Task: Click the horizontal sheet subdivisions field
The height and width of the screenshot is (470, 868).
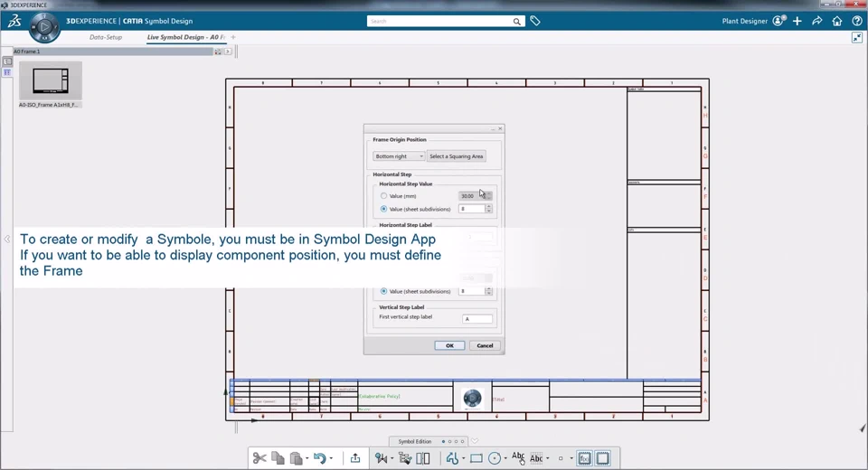Action: (x=472, y=210)
